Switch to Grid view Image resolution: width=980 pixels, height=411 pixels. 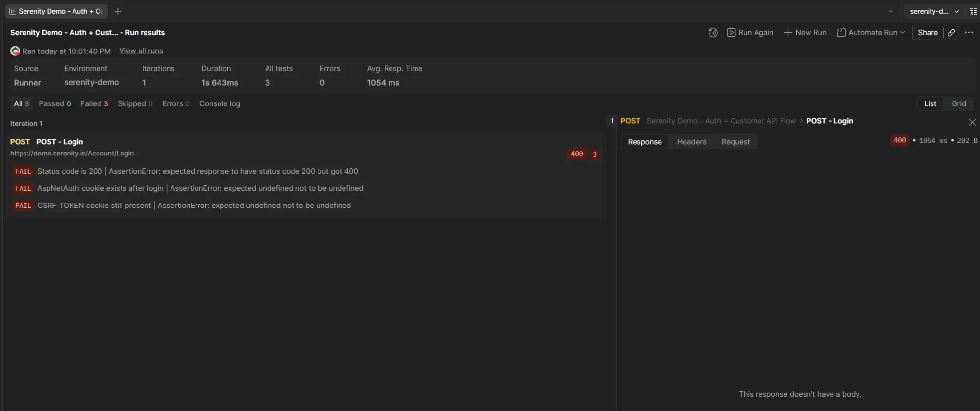click(958, 103)
